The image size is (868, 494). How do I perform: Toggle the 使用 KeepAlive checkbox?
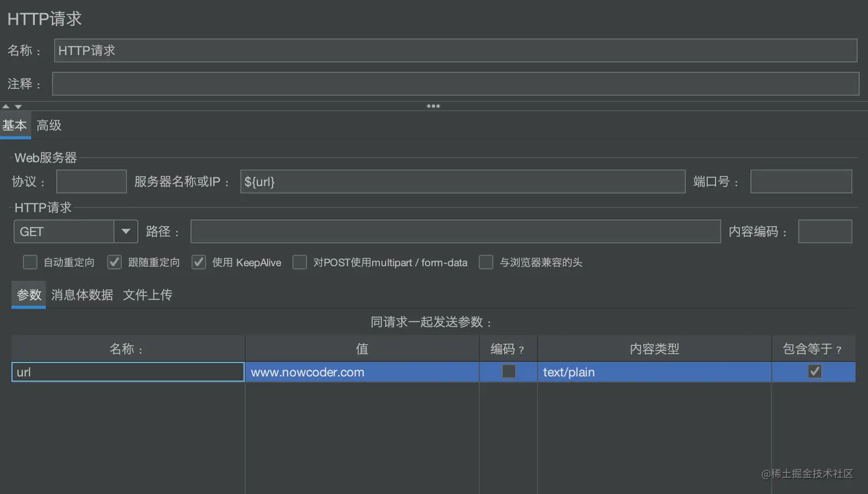[x=197, y=262]
